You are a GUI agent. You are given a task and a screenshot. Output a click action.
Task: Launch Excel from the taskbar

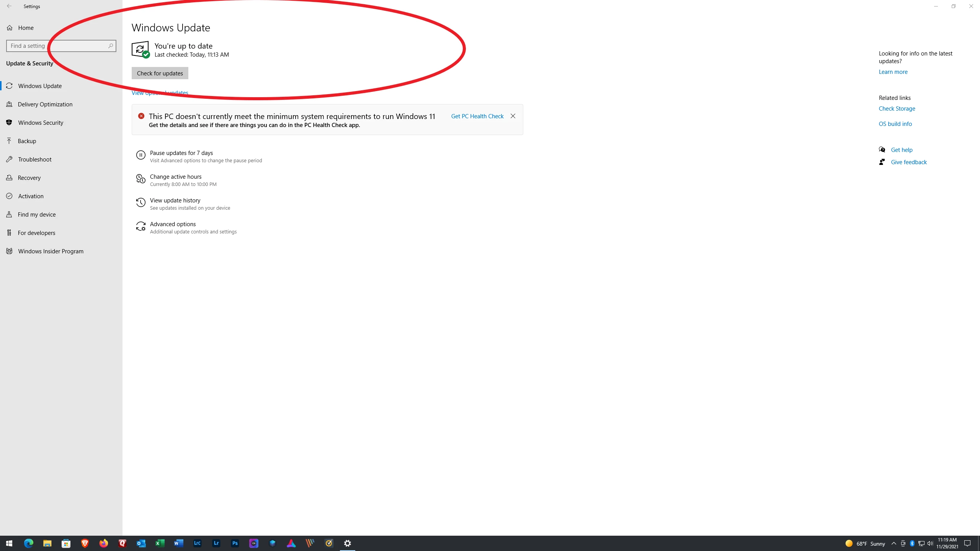coord(160,543)
